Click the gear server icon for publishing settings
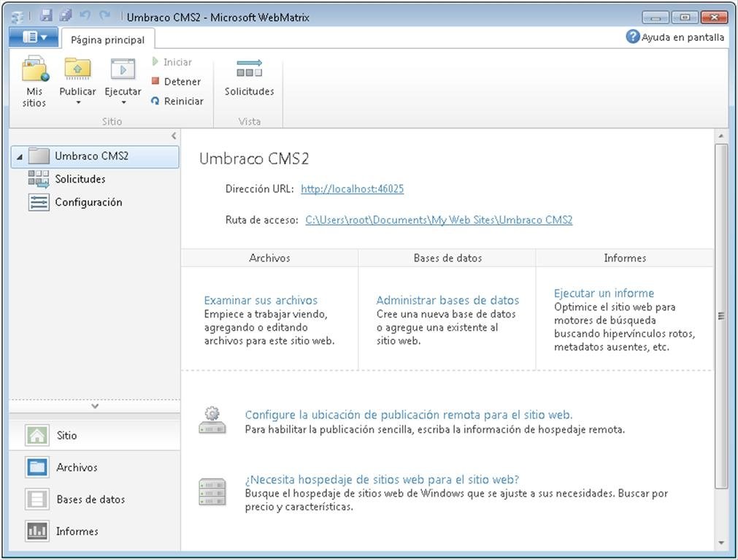Screen dimensions: 738x560 [212, 421]
